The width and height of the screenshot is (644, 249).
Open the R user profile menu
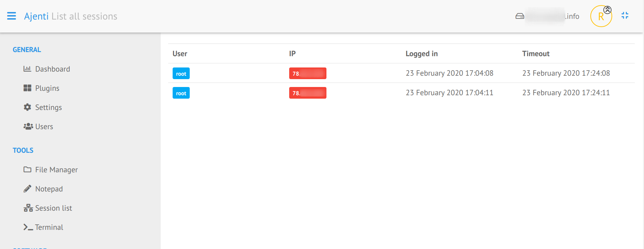(601, 16)
